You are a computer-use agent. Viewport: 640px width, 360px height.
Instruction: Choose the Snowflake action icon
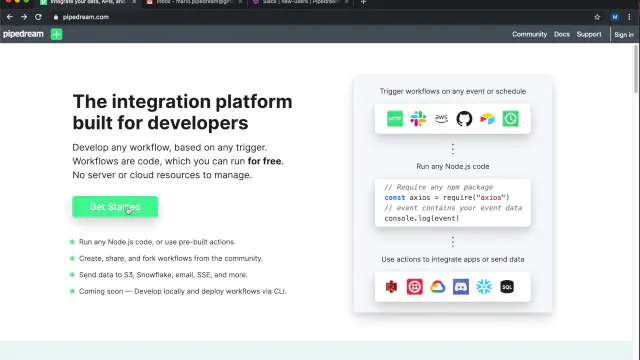(x=484, y=287)
